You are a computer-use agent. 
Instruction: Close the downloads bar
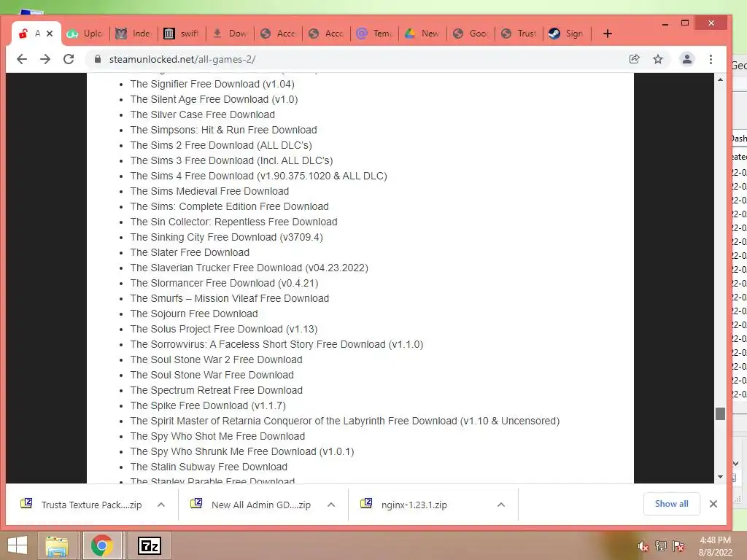point(713,504)
